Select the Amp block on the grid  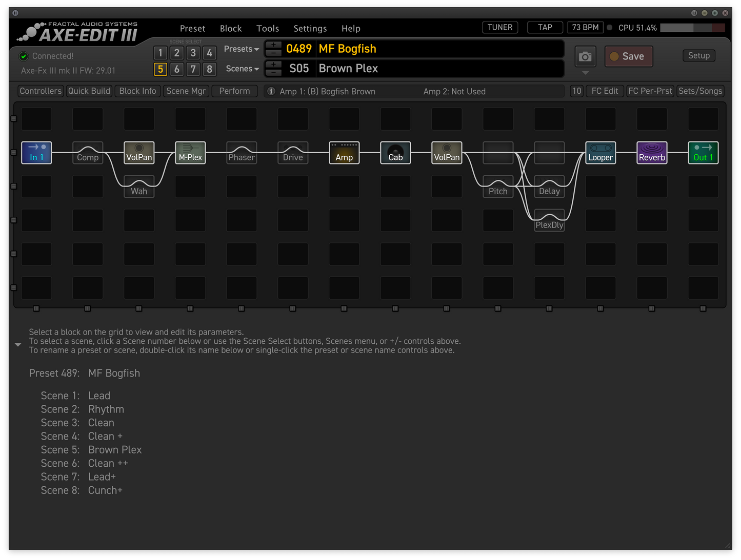tap(344, 153)
